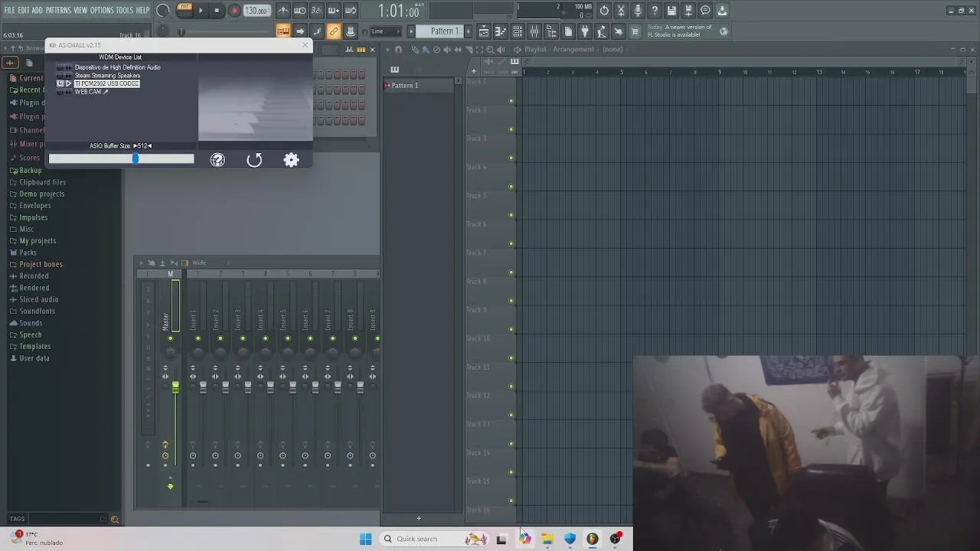
Task: Expand the TI PCM2902 USB CODEC device tree
Action: click(68, 83)
